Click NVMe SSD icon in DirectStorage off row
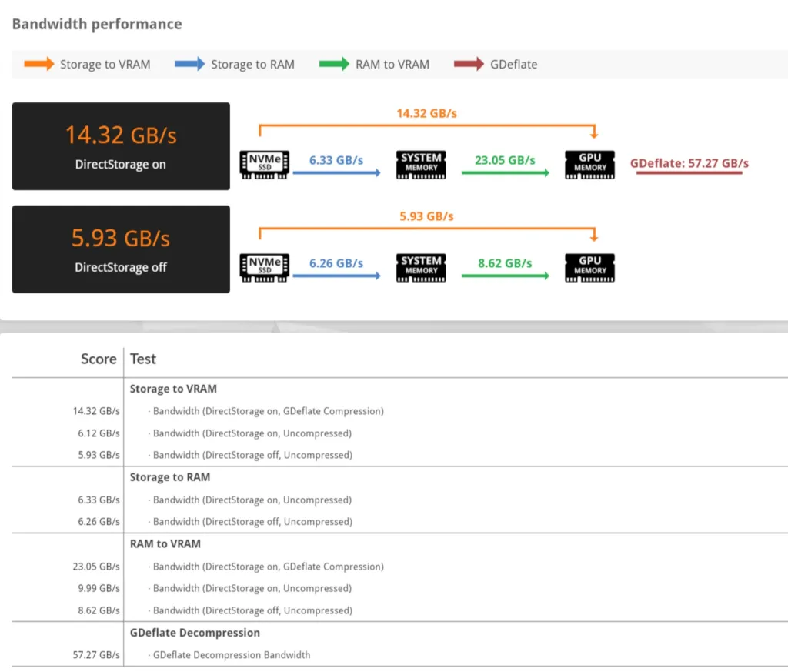This screenshot has height=672, width=788. pyautogui.click(x=265, y=267)
